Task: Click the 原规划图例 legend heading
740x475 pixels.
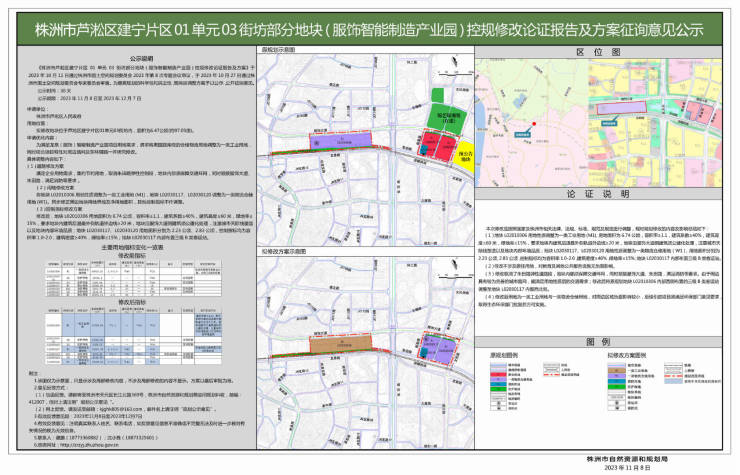Action: pyautogui.click(x=503, y=355)
